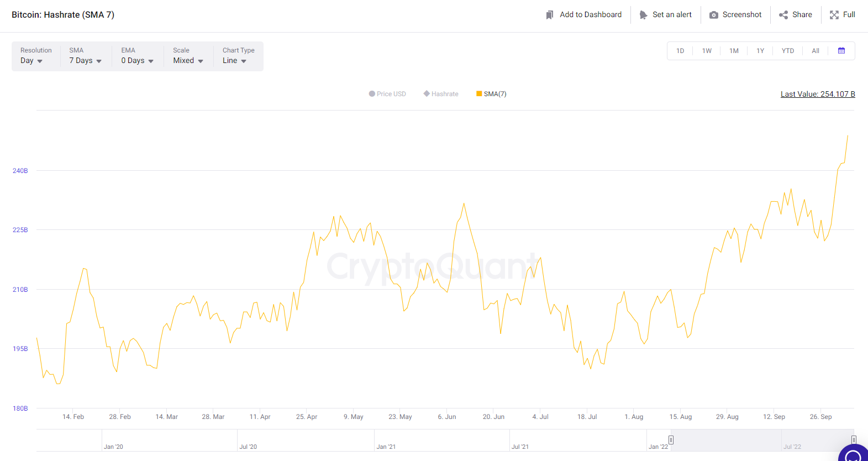
Task: Click the 180B y-axis label
Action: (20, 408)
